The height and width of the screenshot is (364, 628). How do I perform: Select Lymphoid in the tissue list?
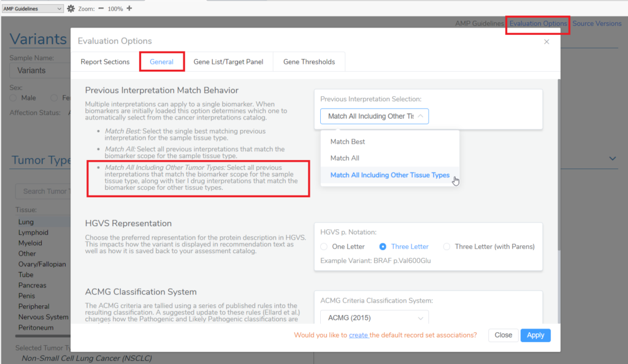33,232
